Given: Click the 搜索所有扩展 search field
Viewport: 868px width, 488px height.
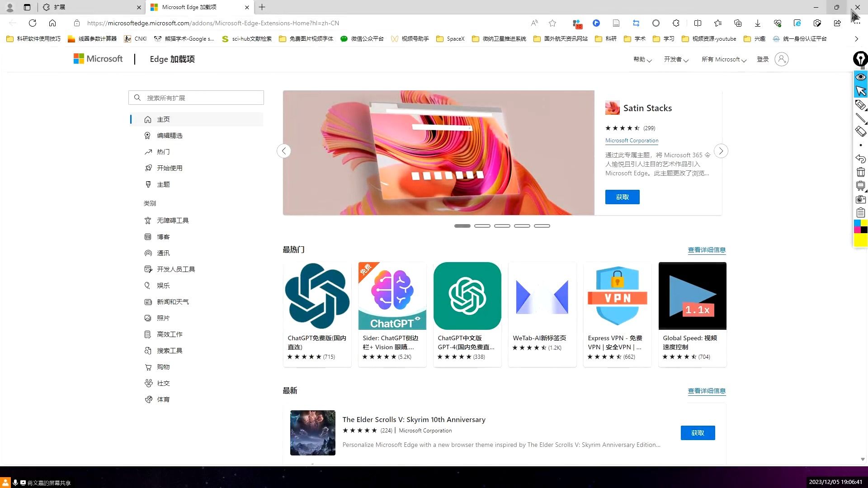Looking at the screenshot, I should click(x=196, y=98).
